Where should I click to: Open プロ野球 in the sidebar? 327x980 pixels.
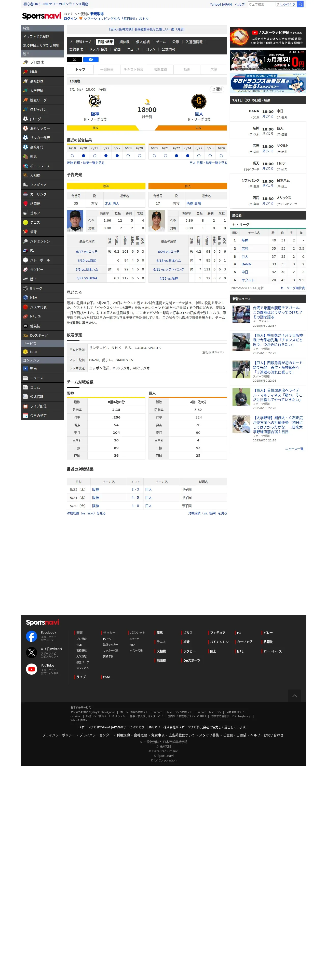coord(42,62)
